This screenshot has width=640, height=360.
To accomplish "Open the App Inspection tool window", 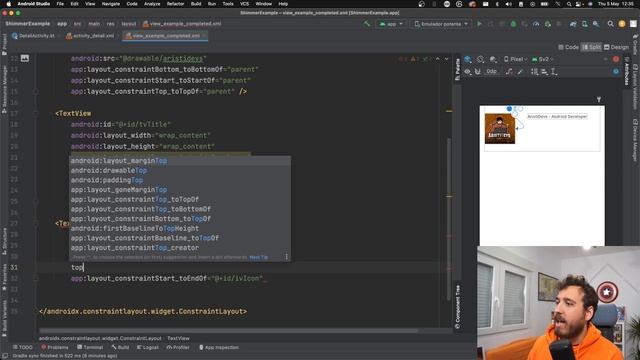I will (x=219, y=347).
